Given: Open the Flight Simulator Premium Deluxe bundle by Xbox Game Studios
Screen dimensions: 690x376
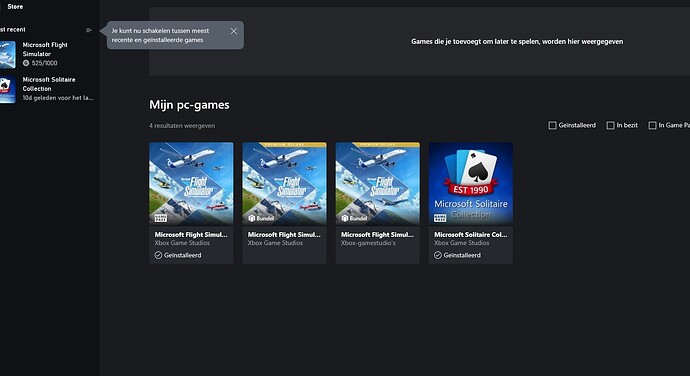Looking at the screenshot, I should click(x=284, y=203).
